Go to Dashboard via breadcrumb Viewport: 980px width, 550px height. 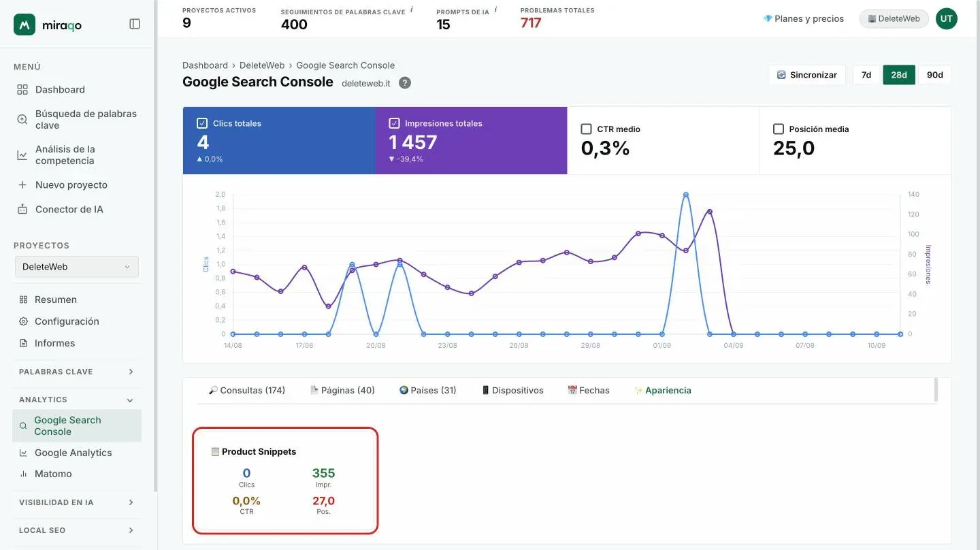point(205,65)
